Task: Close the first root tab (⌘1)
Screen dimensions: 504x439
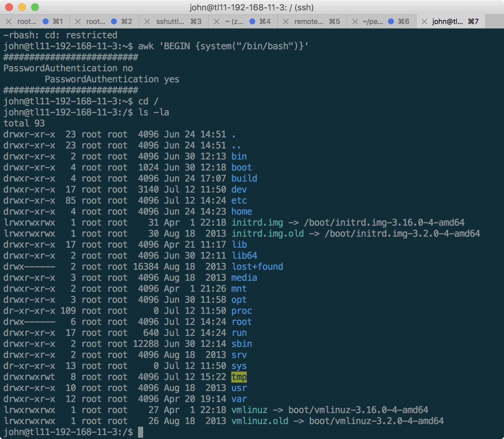Action: click(9, 22)
